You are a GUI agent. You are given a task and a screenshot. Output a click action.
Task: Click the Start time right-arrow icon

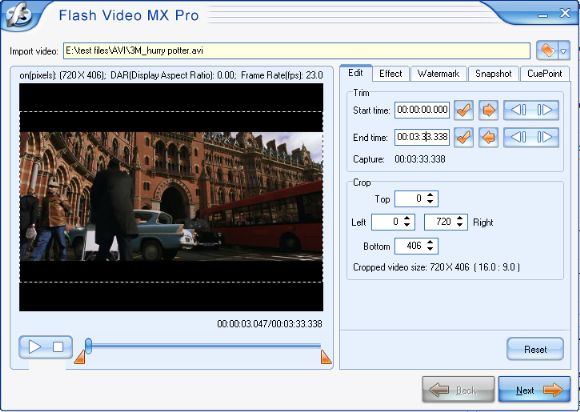click(488, 110)
